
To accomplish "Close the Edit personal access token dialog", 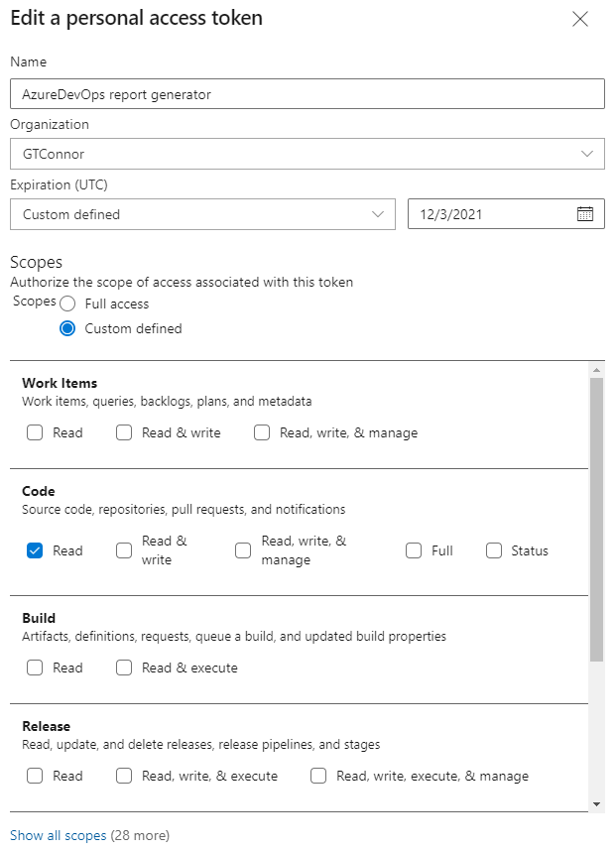I will pos(580,18).
